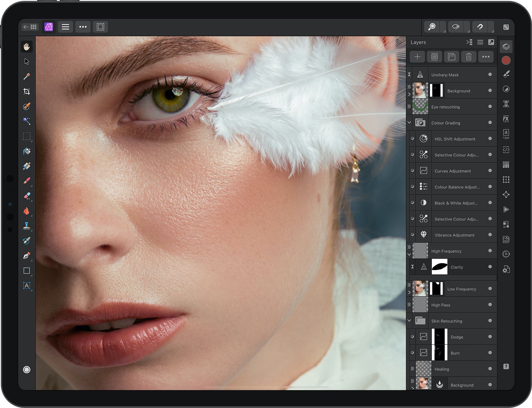
Task: Go back to the documents gallery
Action: click(x=30, y=27)
